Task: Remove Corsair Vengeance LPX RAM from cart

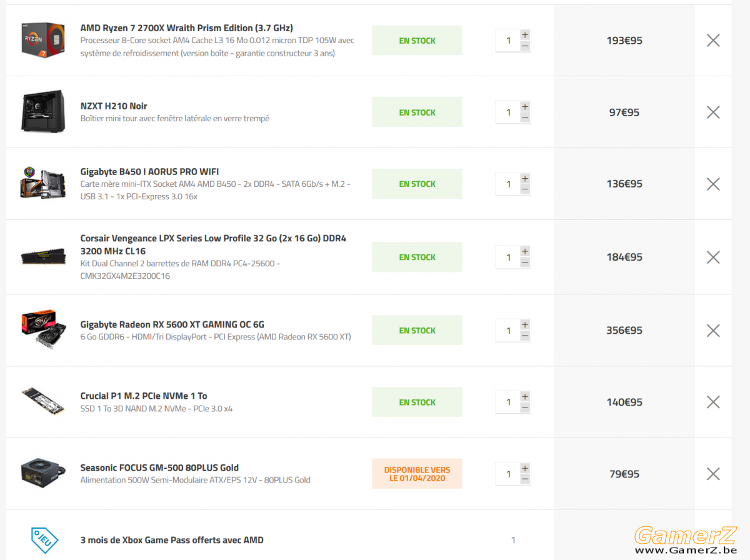Action: click(x=713, y=257)
